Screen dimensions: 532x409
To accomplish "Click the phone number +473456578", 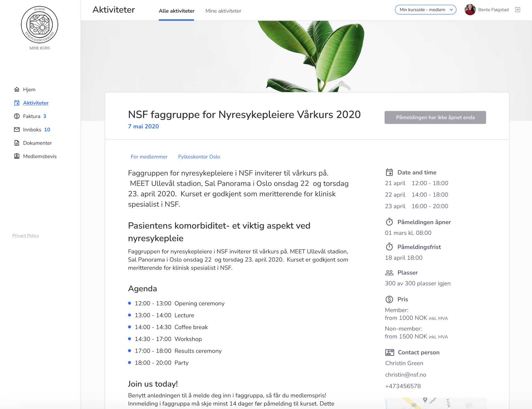I will (x=403, y=386).
